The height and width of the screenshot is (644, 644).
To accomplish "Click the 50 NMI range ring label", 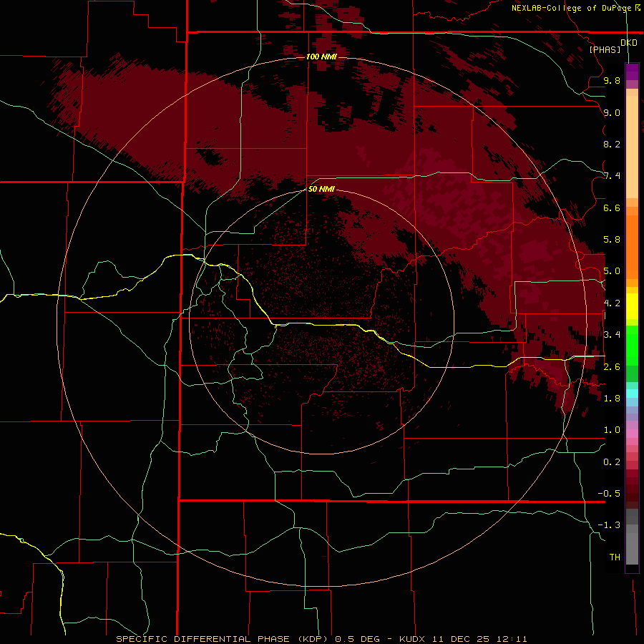I will click(x=321, y=189).
